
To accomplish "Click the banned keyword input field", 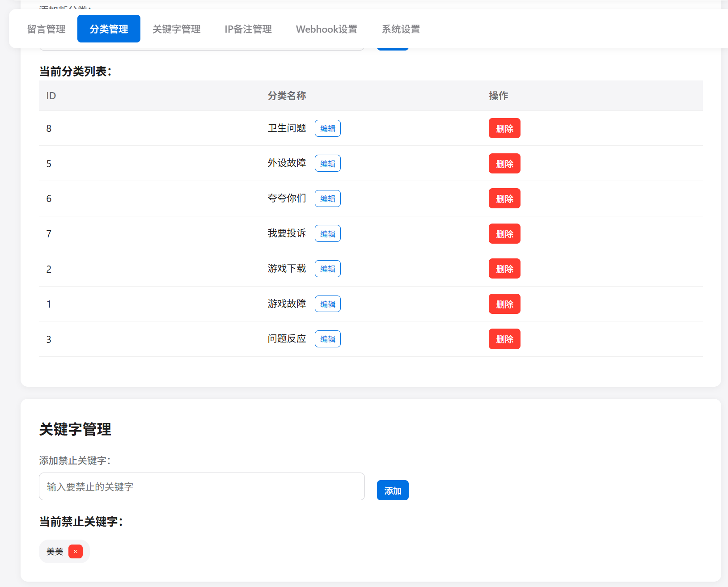I will pos(201,486).
